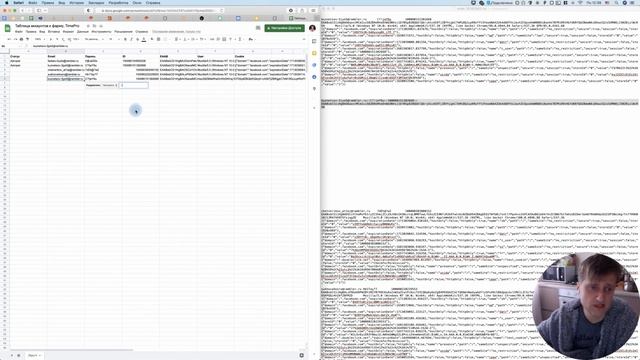Open the merge cells dropdown
Image resolution: width=640 pixels, height=360 pixels.
tap(166, 39)
